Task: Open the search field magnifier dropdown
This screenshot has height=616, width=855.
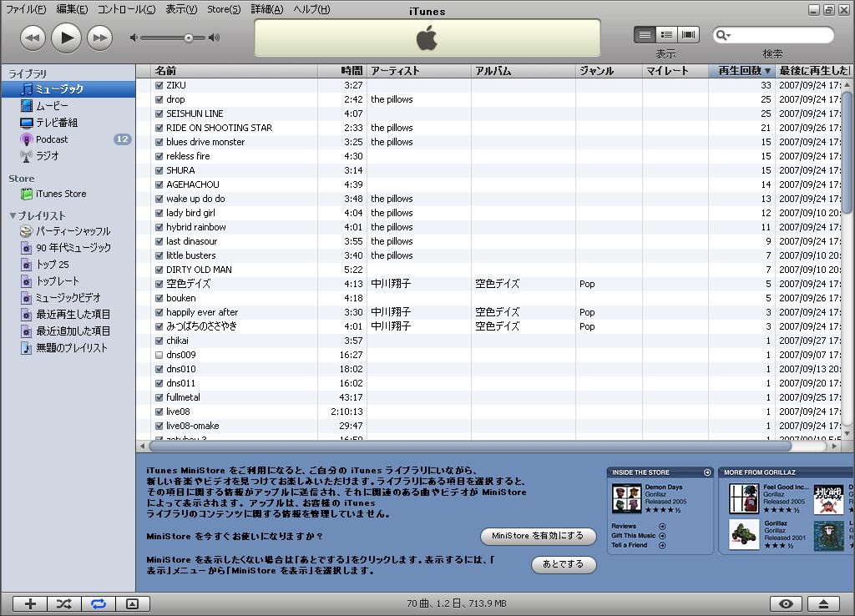Action: tap(723, 35)
